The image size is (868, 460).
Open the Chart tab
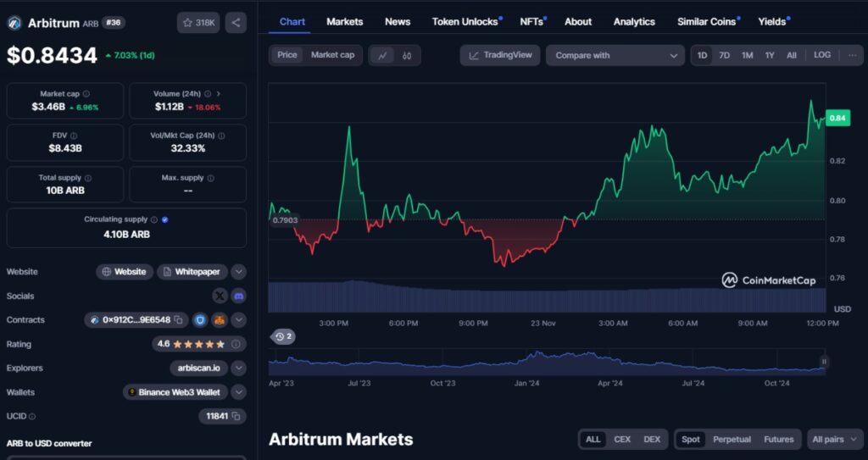(292, 21)
